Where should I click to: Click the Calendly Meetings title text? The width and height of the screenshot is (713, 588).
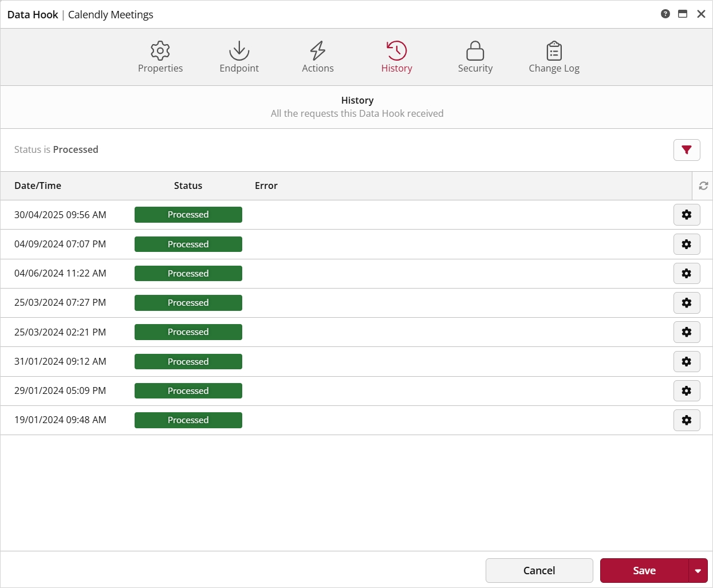(111, 15)
